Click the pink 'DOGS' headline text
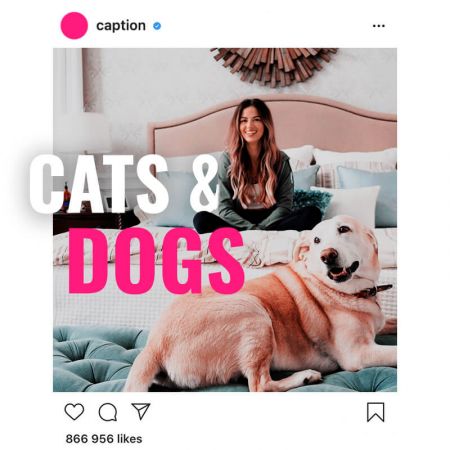The height and width of the screenshot is (450, 450). coord(157,261)
